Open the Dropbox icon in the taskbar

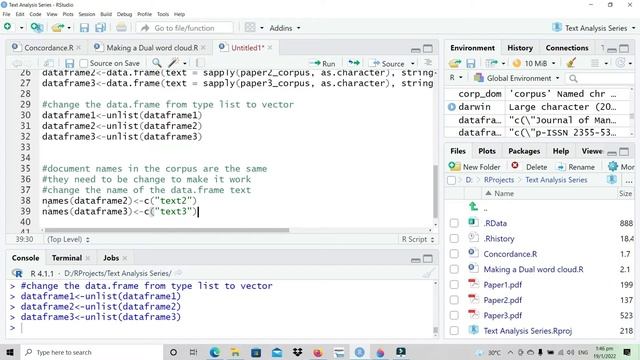point(298,352)
